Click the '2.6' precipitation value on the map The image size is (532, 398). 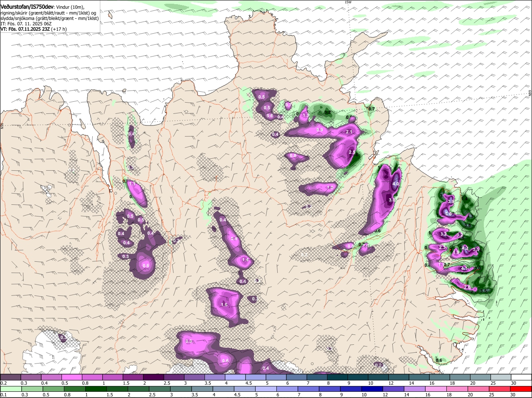pyautogui.click(x=467, y=287)
